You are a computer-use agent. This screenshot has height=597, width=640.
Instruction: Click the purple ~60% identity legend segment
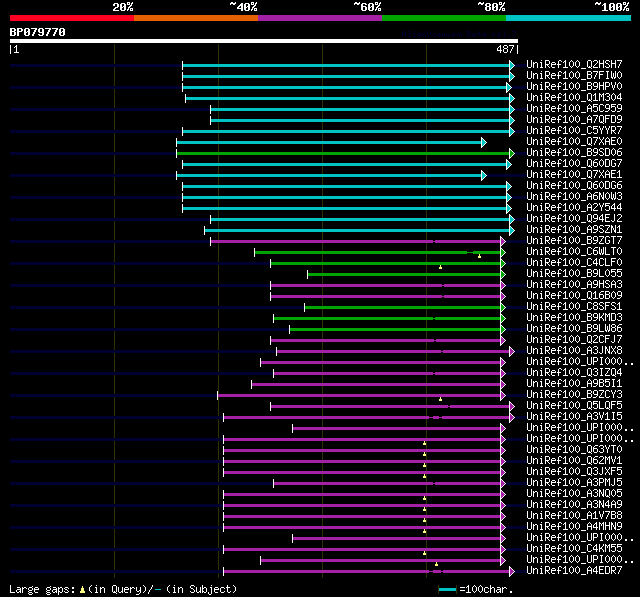click(x=320, y=18)
